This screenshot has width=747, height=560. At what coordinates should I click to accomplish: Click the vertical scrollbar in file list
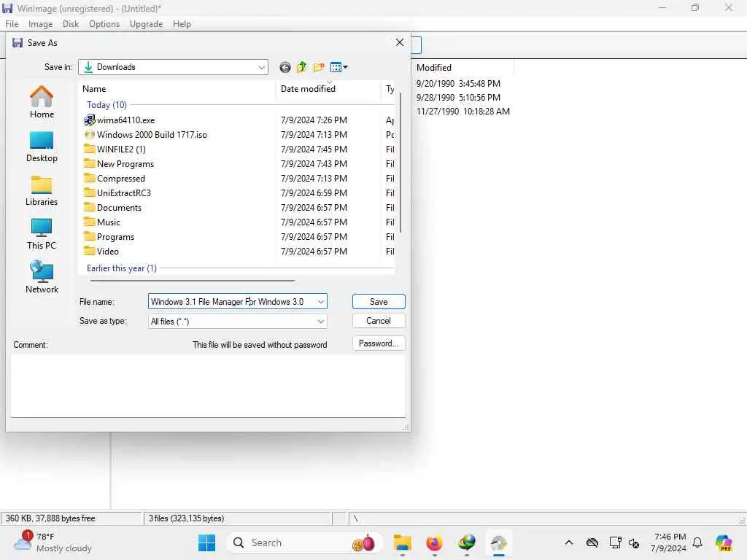click(400, 163)
